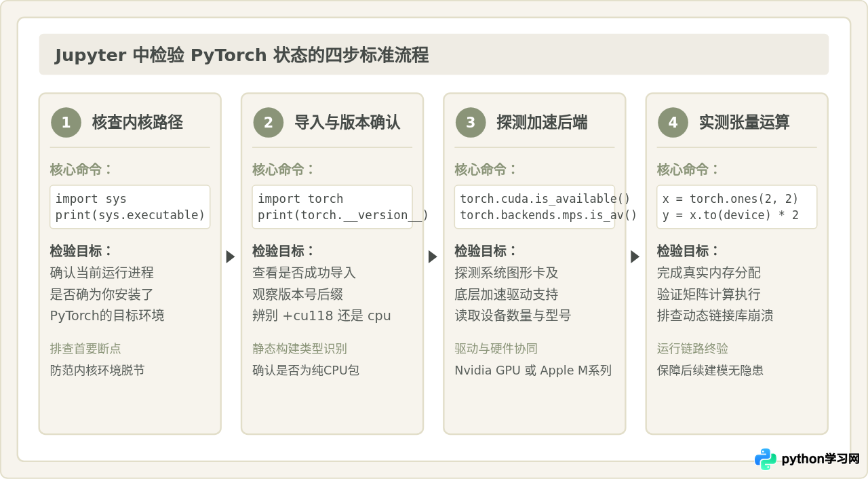Click the line "观察版本号后缀"
The width and height of the screenshot is (868, 479).
tap(298, 294)
